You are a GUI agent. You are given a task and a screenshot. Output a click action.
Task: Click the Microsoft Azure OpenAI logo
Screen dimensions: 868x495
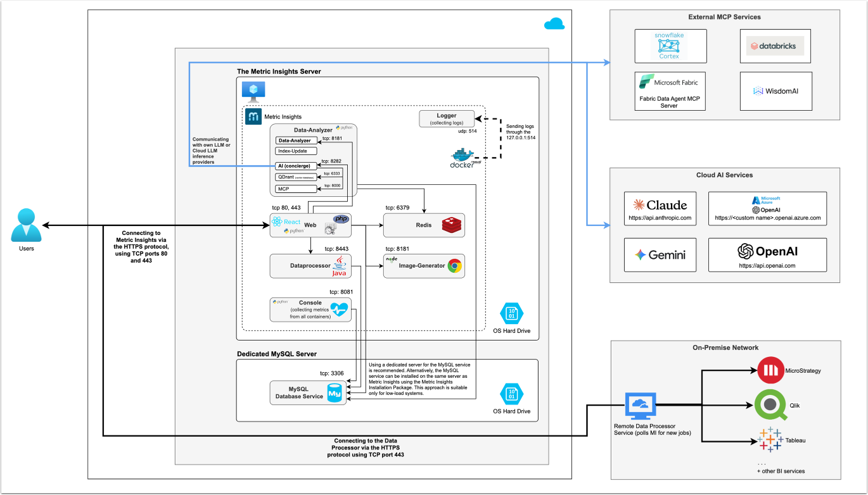click(767, 204)
